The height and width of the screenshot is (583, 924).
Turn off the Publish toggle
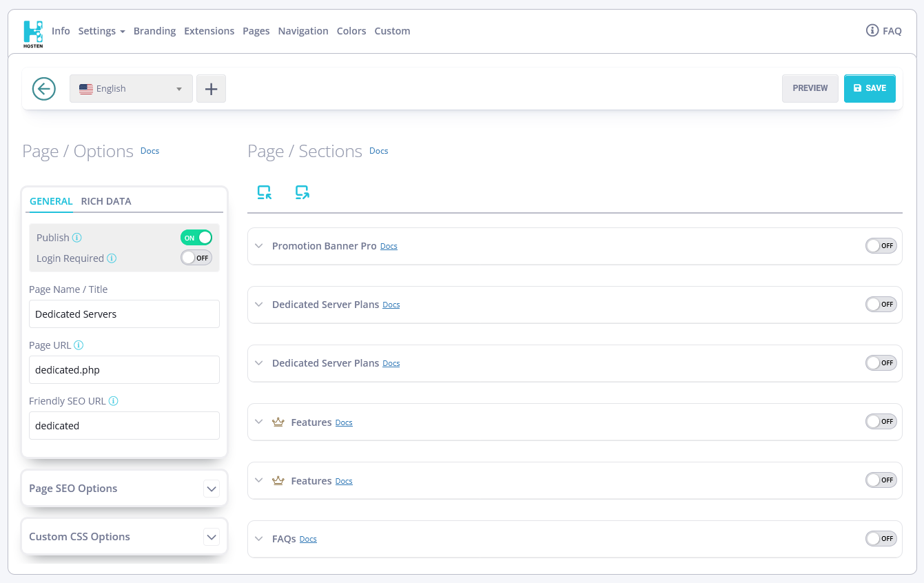[196, 238]
